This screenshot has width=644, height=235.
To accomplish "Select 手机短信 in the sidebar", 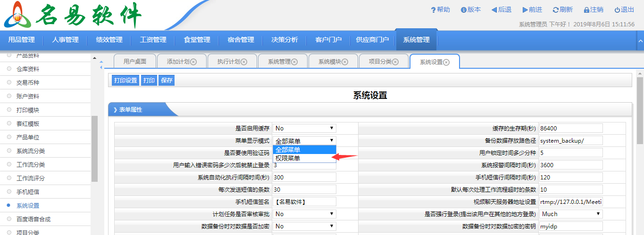I will 28,192.
